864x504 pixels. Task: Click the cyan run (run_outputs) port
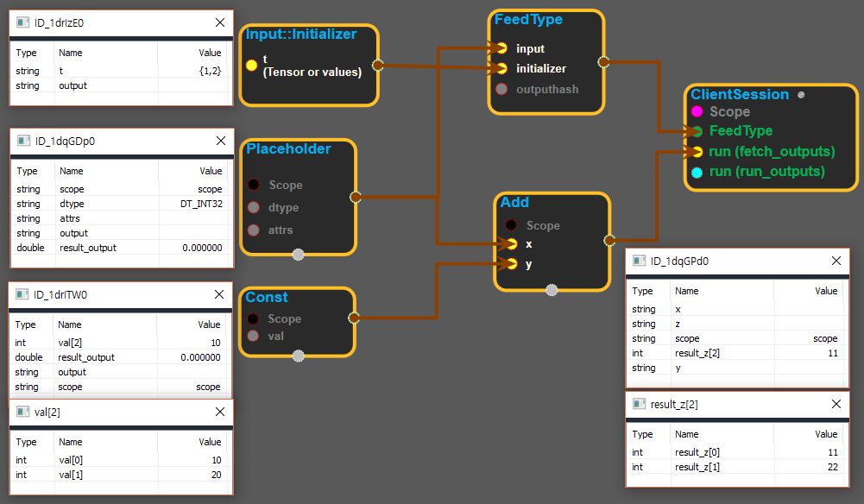click(697, 172)
